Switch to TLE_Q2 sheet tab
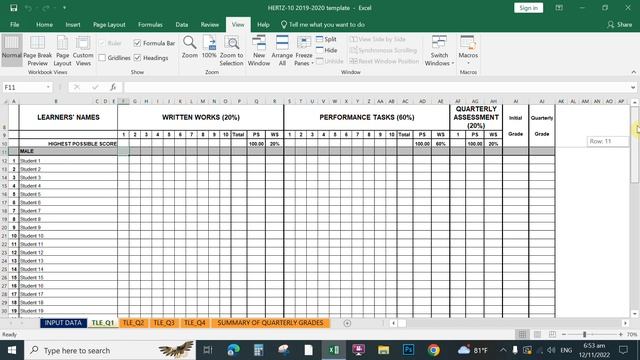Viewport: 640px width, 360px height. (133, 322)
